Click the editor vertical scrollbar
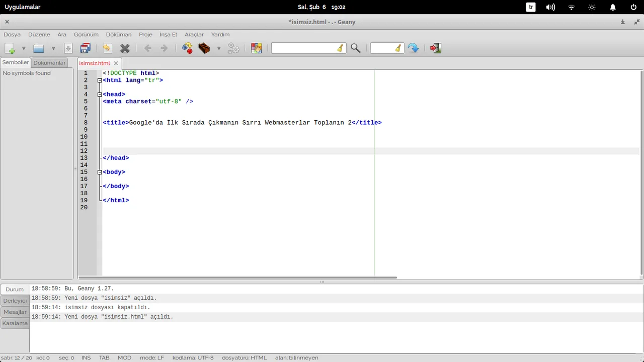Screen dimensions: 644x362 [641, 172]
